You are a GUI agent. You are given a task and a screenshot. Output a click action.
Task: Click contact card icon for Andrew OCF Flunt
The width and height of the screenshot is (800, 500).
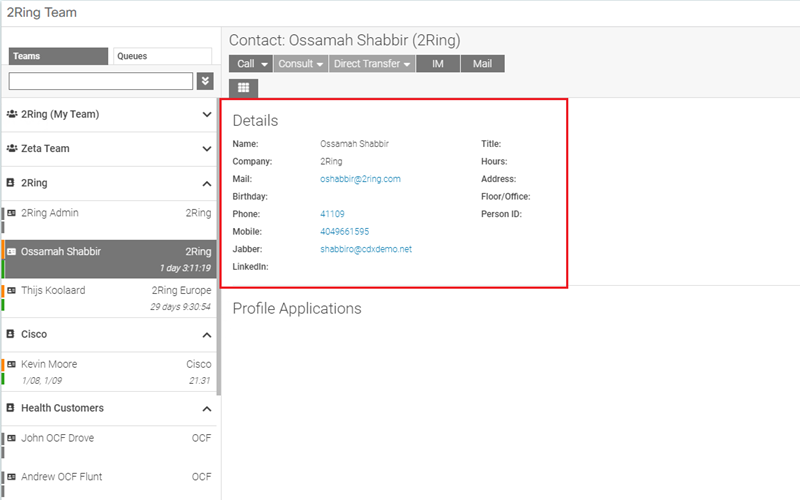11,477
